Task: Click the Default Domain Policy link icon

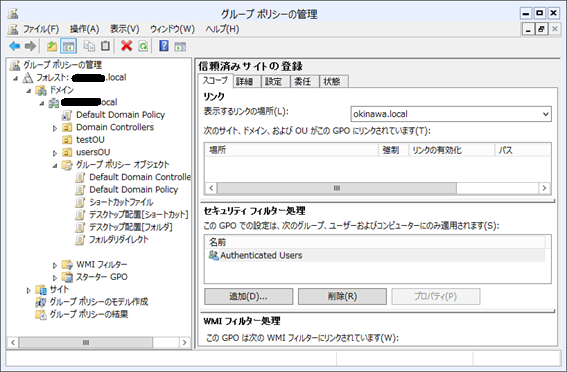Action: pos(67,115)
